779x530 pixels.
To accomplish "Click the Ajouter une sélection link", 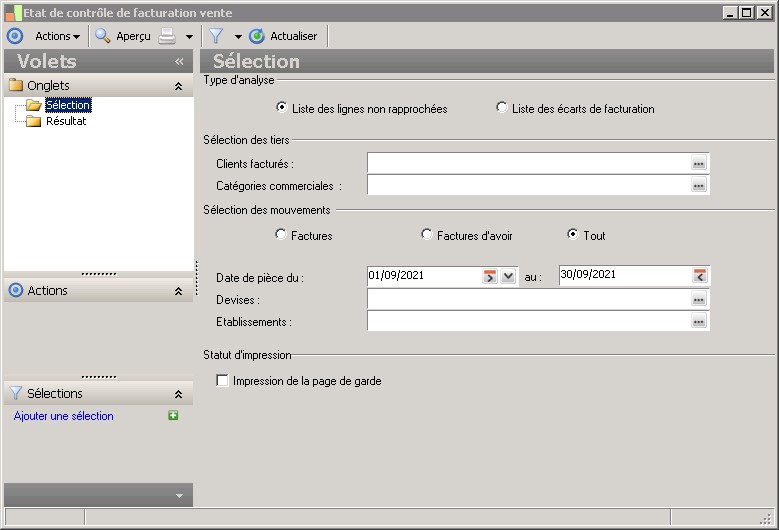I will (64, 416).
